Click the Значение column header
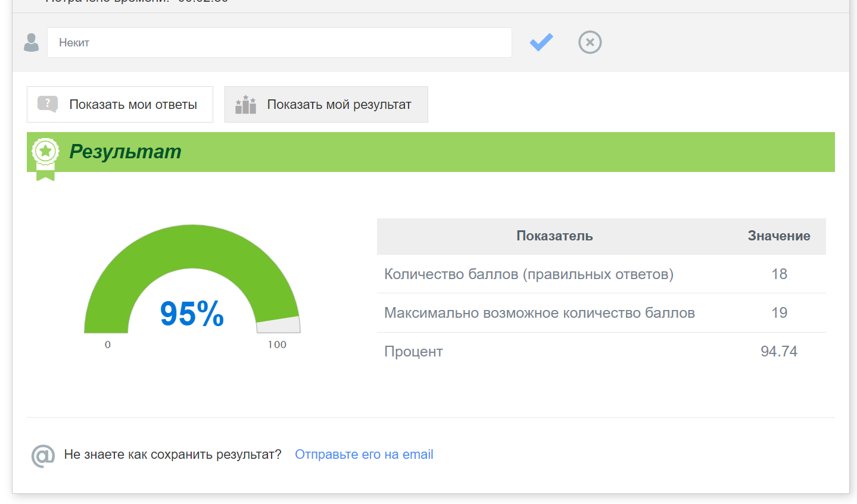This screenshot has height=504, width=857. (778, 236)
